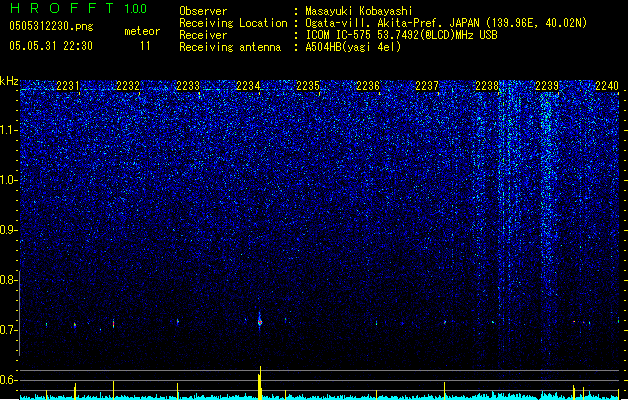Viewport: 629px width, 400px height.
Task: Click the 2240 time marker
Action: (607, 85)
